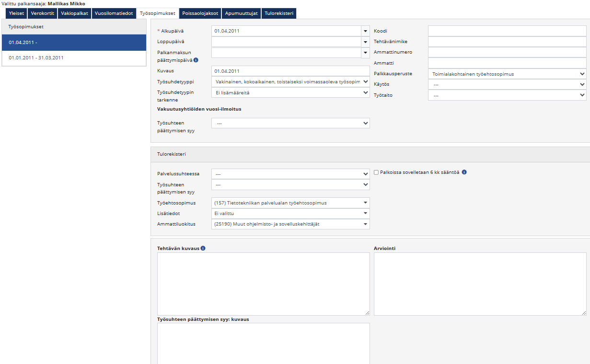Enable Palkoissa sovelletaan 6 kk sääntöä

pyautogui.click(x=376, y=172)
